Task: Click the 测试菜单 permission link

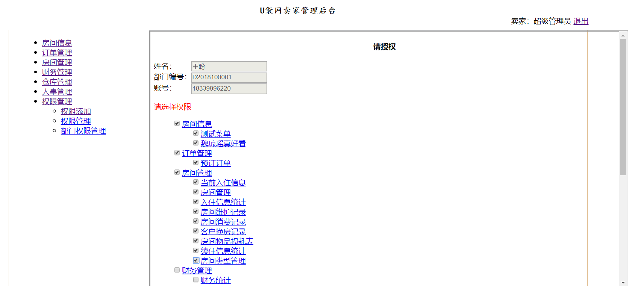Action: [x=215, y=134]
